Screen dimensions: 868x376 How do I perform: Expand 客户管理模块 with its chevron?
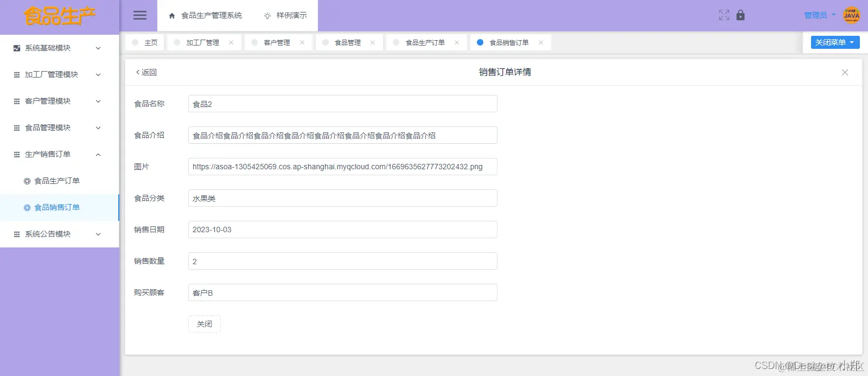click(98, 101)
